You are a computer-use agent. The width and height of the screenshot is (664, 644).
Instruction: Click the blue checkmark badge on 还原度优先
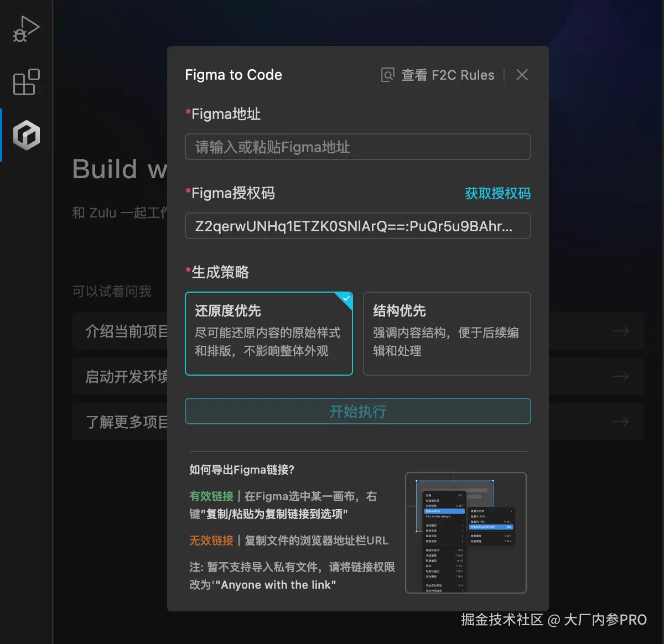[x=344, y=299]
